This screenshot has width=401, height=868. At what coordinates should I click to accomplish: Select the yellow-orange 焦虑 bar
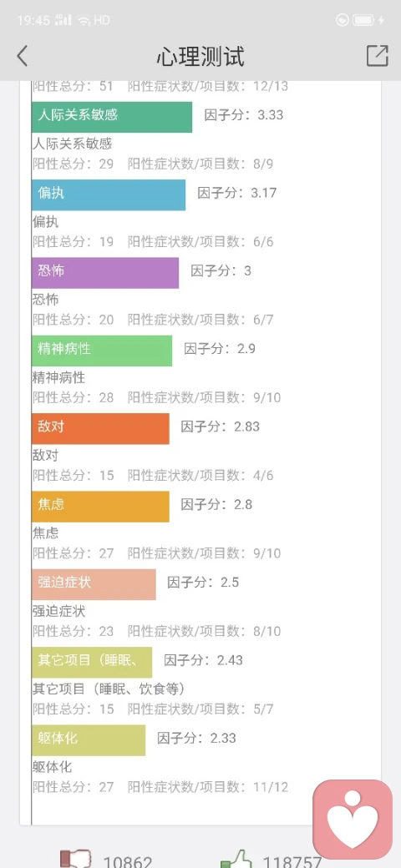100,507
